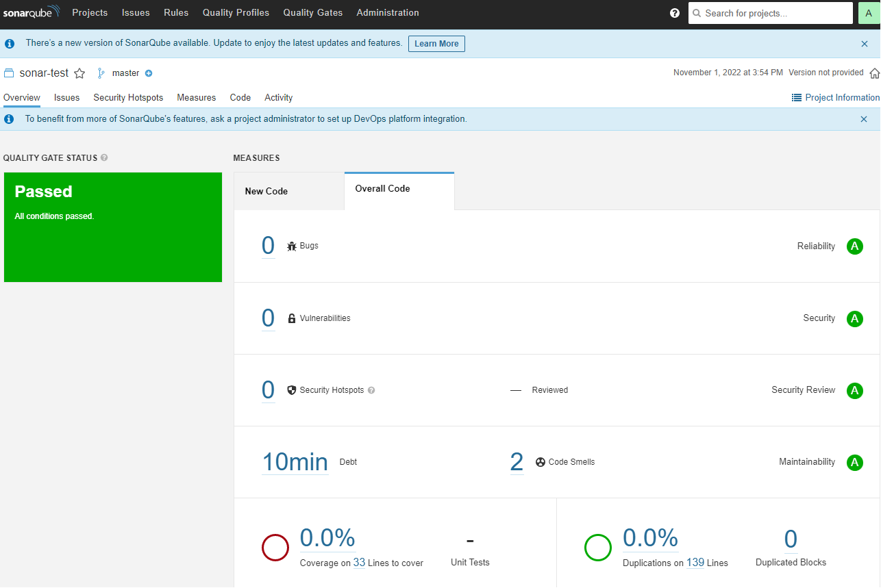
Task: Click the red coverage circle indicator
Action: pyautogui.click(x=275, y=548)
